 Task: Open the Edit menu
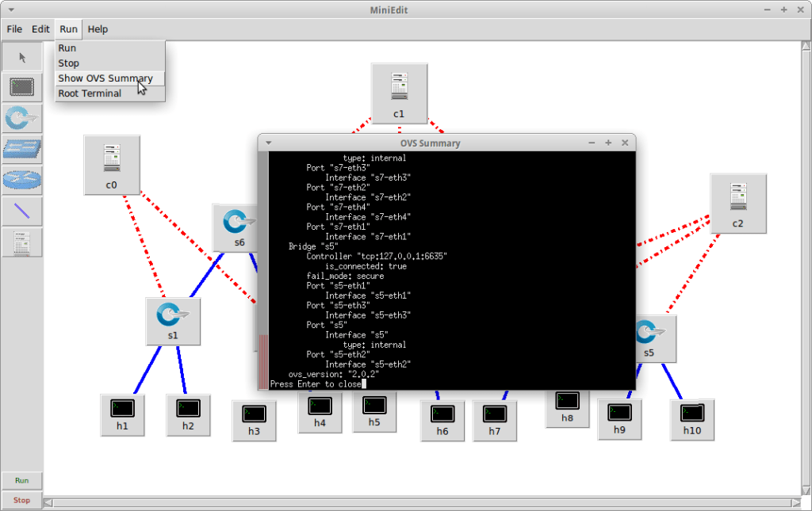click(x=40, y=29)
